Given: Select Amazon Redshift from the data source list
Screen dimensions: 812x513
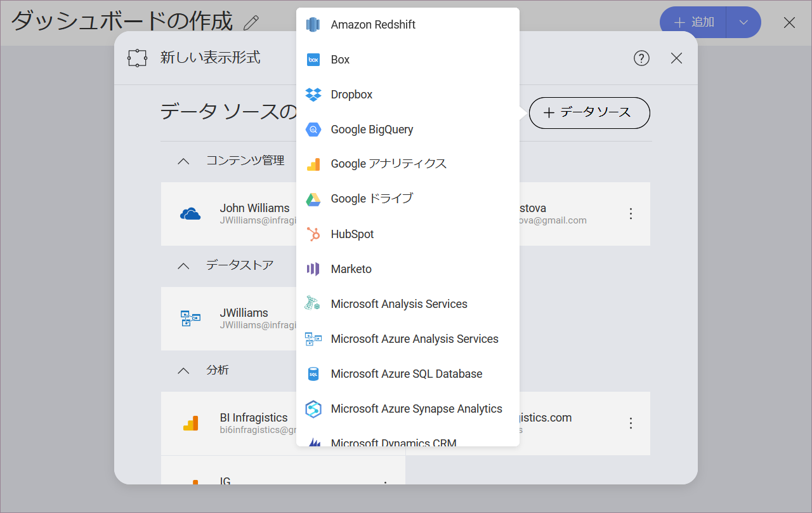Looking at the screenshot, I should coord(408,25).
